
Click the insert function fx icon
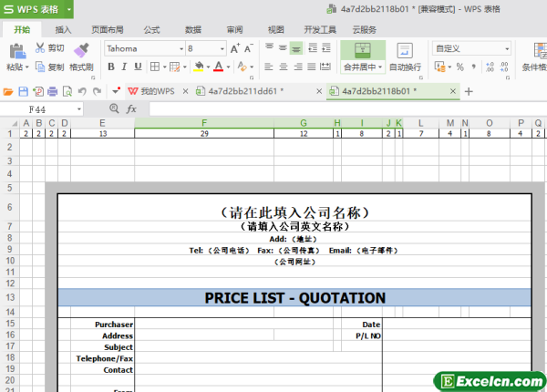point(131,108)
